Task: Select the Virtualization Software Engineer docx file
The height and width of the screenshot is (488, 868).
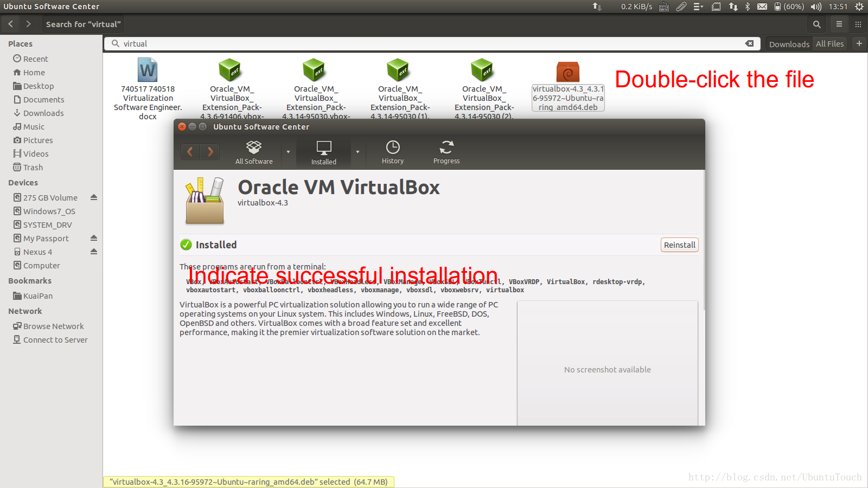Action: pyautogui.click(x=148, y=89)
